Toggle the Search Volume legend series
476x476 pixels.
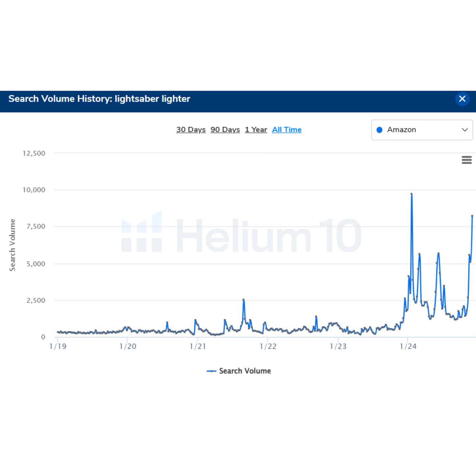tap(239, 371)
